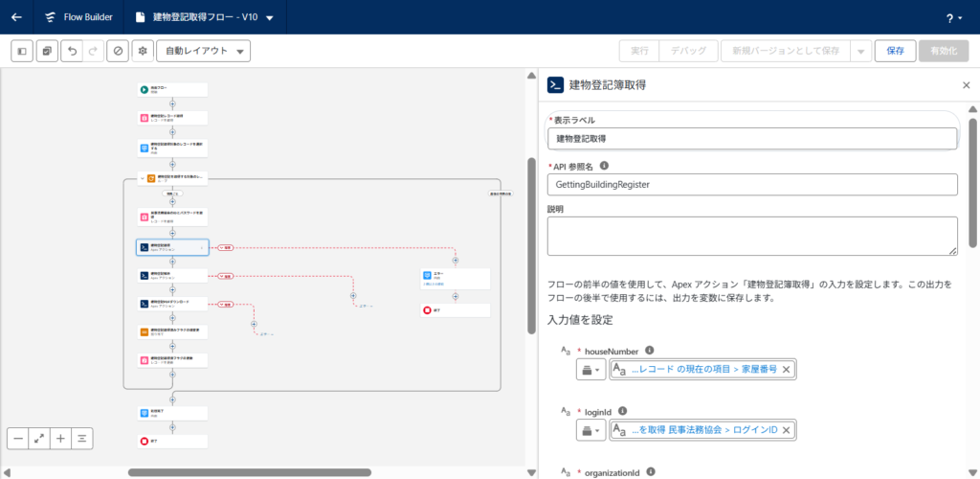980x479 pixels.
Task: Select the PDFダウンロード Apex action node
Action: [172, 304]
